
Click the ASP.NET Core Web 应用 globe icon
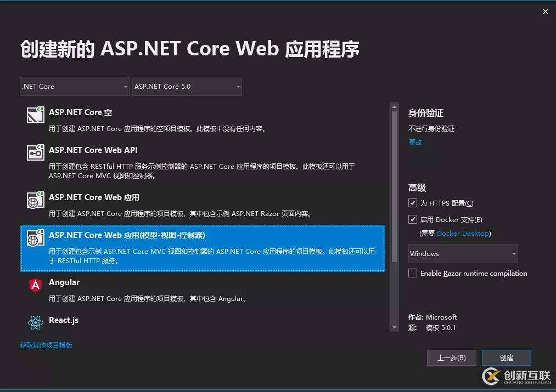point(36,200)
